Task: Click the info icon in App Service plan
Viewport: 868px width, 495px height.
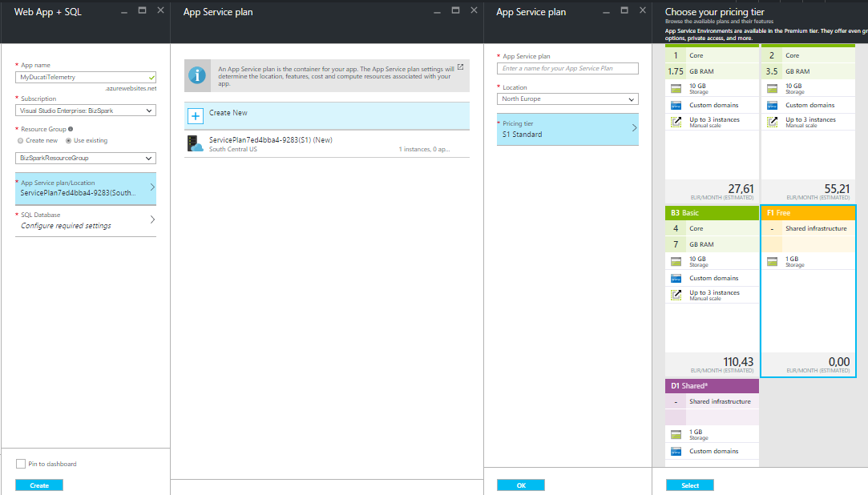Action: 197,75
